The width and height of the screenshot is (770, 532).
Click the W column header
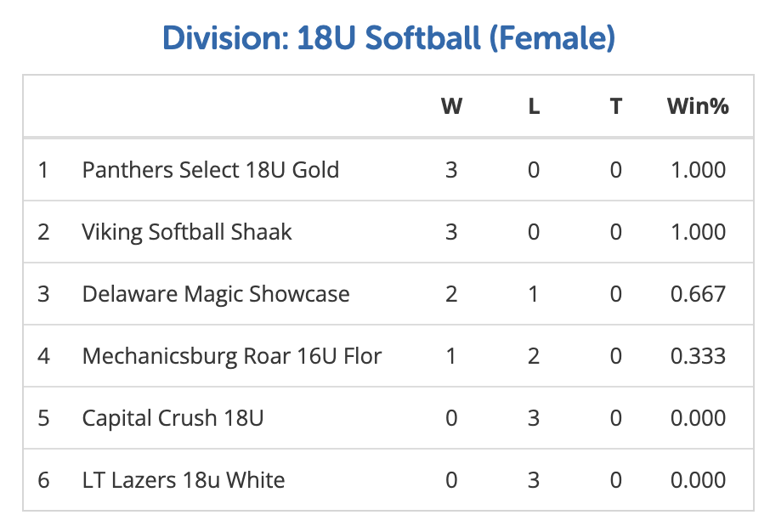[x=451, y=106]
